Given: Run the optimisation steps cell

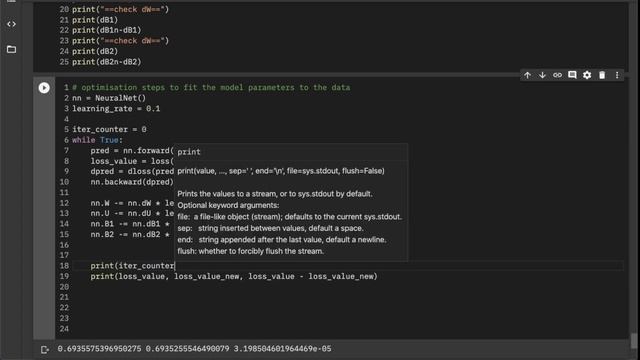Looking at the screenshot, I should [x=44, y=88].
